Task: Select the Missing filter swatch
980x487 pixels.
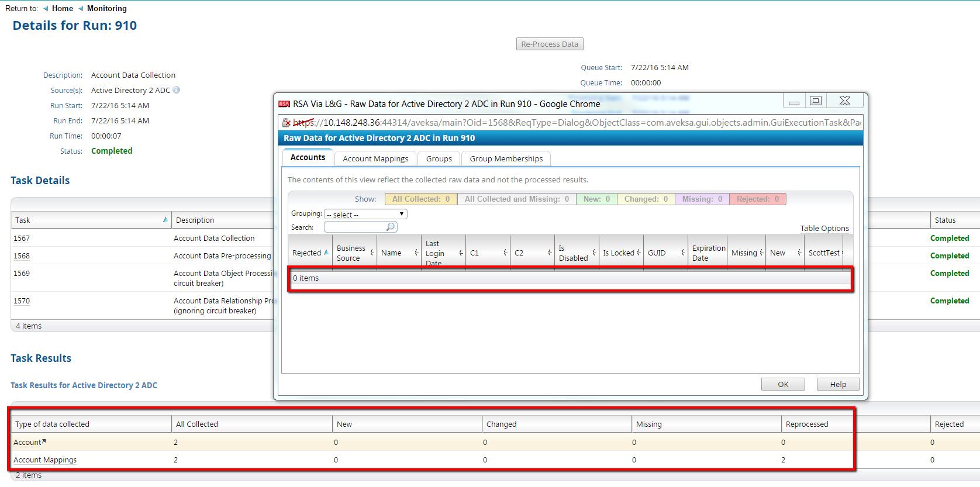Action: point(702,199)
